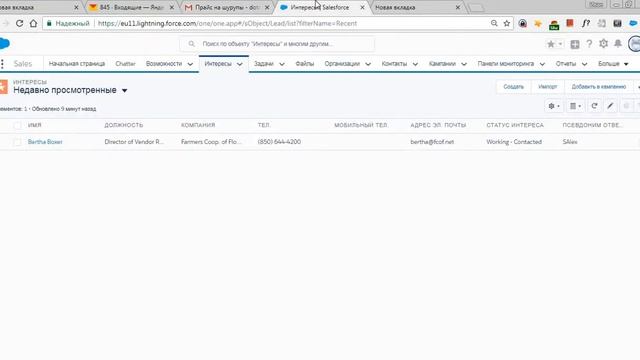Click the zoom magnifier icon in address bar
Viewport: 640px width, 360px height.
(x=494, y=23)
